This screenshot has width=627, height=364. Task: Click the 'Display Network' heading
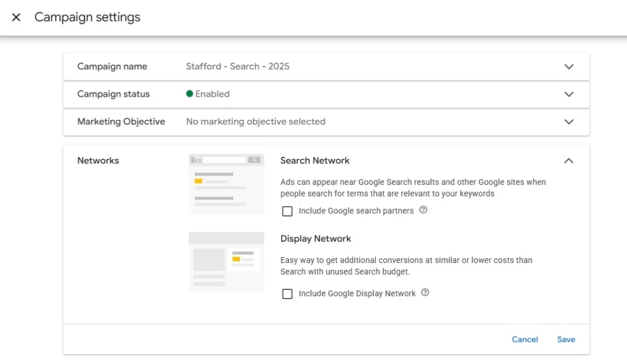[315, 239]
